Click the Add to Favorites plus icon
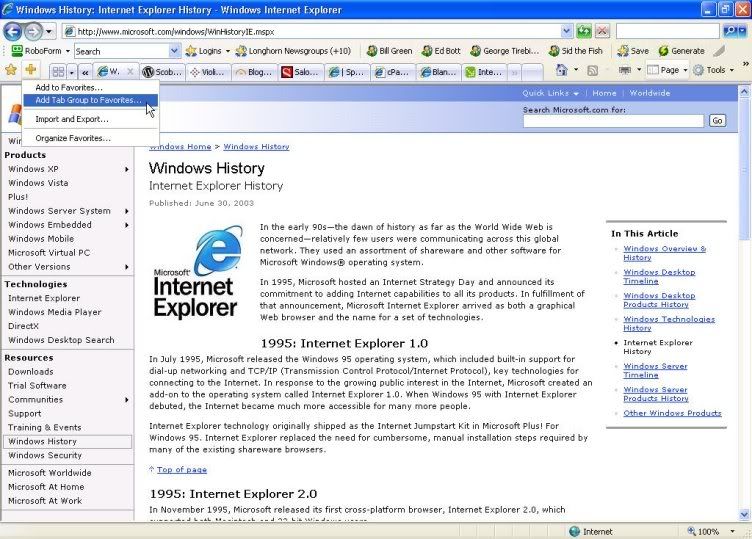The image size is (752, 539). tap(31, 70)
